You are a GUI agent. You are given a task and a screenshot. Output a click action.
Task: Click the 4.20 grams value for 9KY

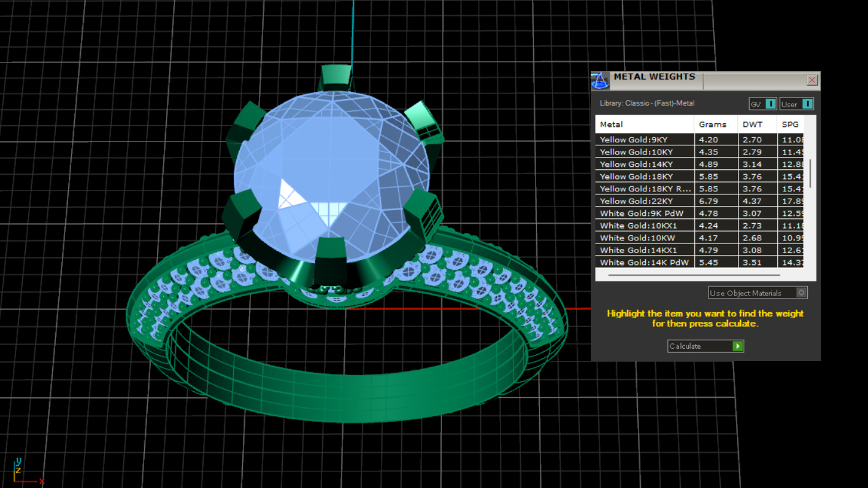708,140
